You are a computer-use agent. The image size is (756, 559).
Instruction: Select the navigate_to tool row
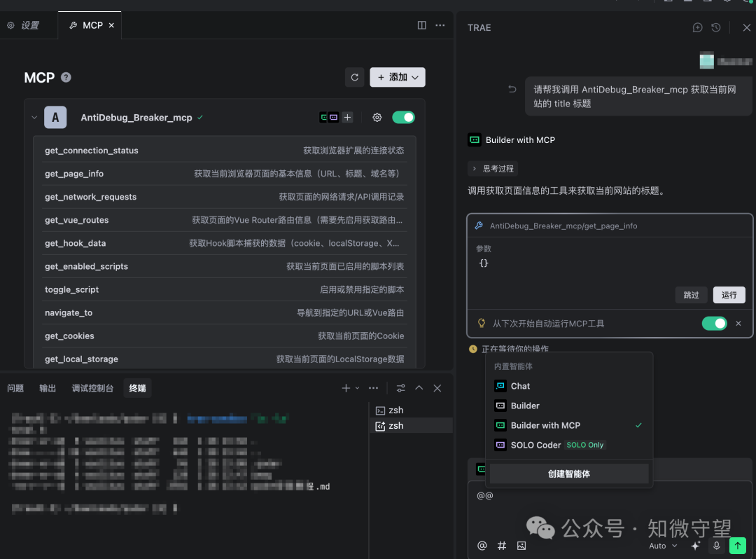pyautogui.click(x=225, y=312)
